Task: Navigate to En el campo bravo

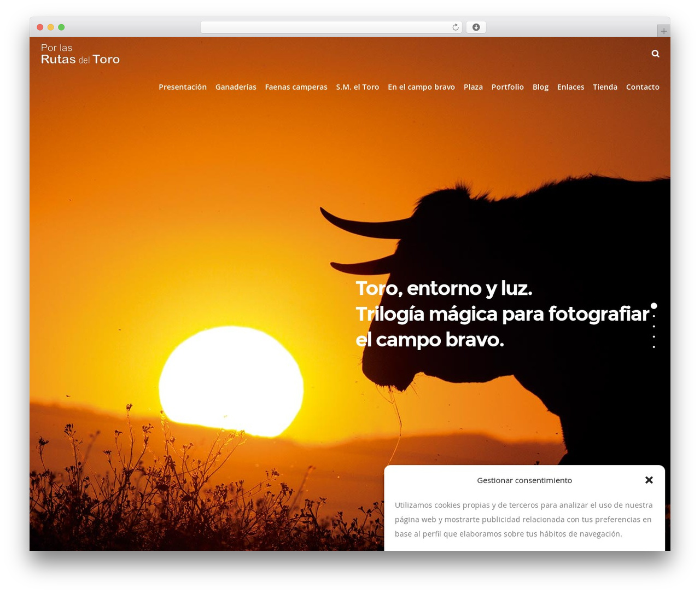Action: click(421, 87)
